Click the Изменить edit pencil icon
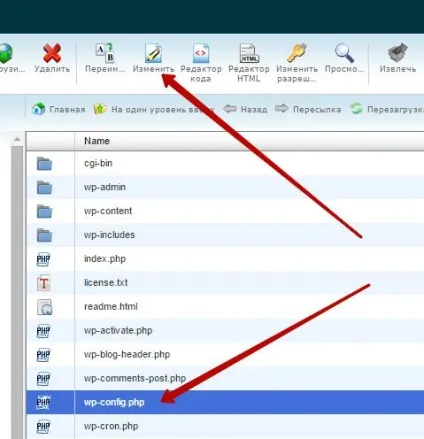Screen dimensions: 424x439 153,53
